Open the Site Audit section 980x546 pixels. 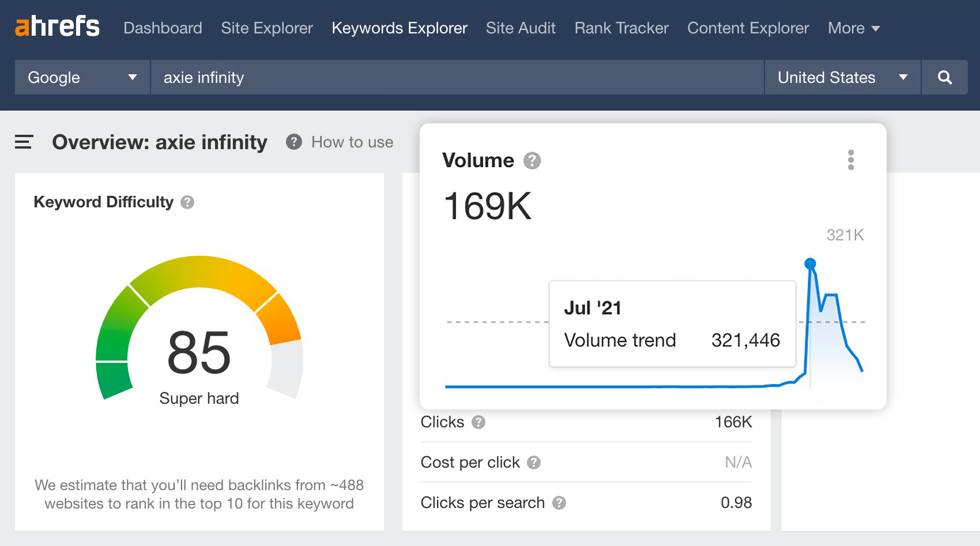(521, 28)
